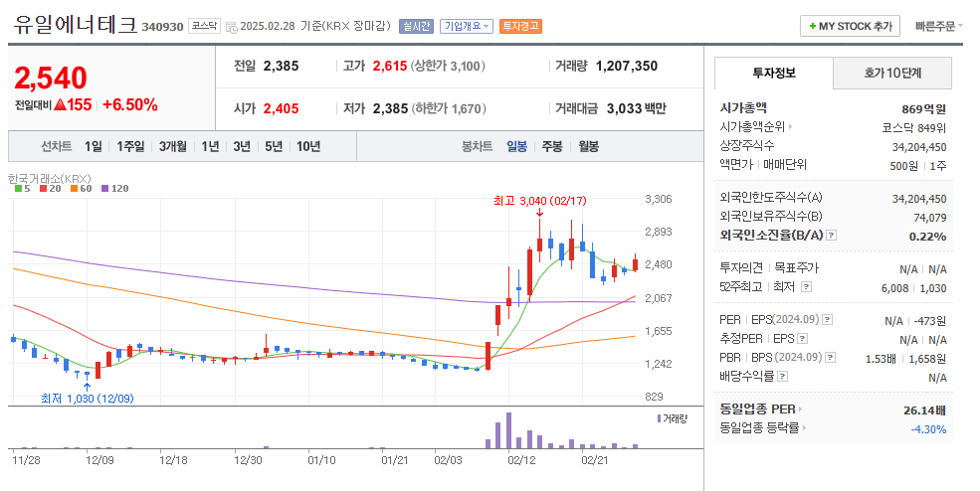Click the 고가 value 2,615
This screenshot has width=980, height=491.
click(x=390, y=67)
